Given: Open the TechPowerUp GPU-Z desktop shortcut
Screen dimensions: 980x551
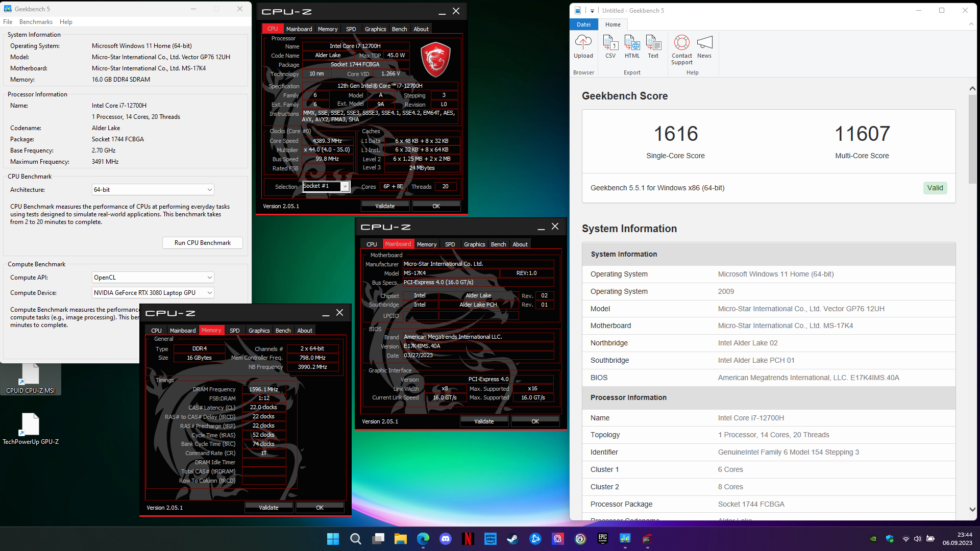Looking at the screenshot, I should [31, 429].
